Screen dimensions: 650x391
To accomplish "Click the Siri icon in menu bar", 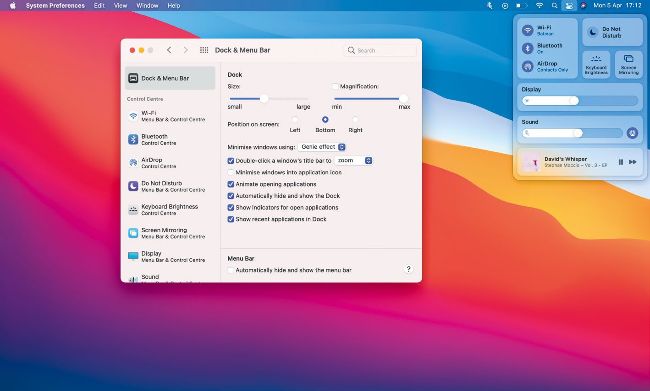I will pyautogui.click(x=583, y=6).
